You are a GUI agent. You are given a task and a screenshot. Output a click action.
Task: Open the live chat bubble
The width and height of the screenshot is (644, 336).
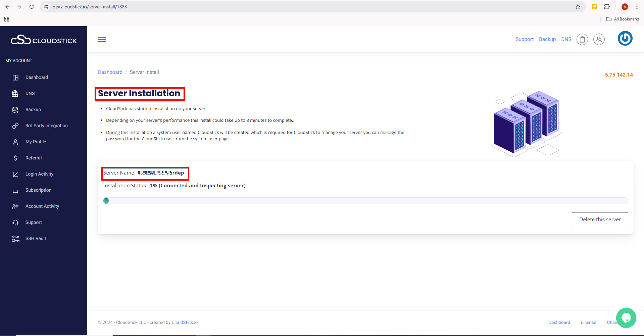click(626, 318)
